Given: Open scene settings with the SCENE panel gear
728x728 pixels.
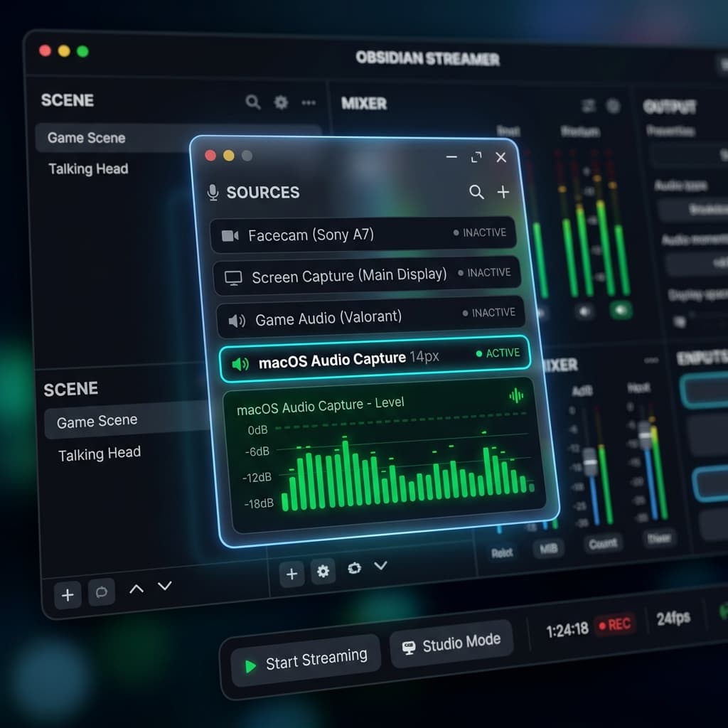Looking at the screenshot, I should pos(280,102).
